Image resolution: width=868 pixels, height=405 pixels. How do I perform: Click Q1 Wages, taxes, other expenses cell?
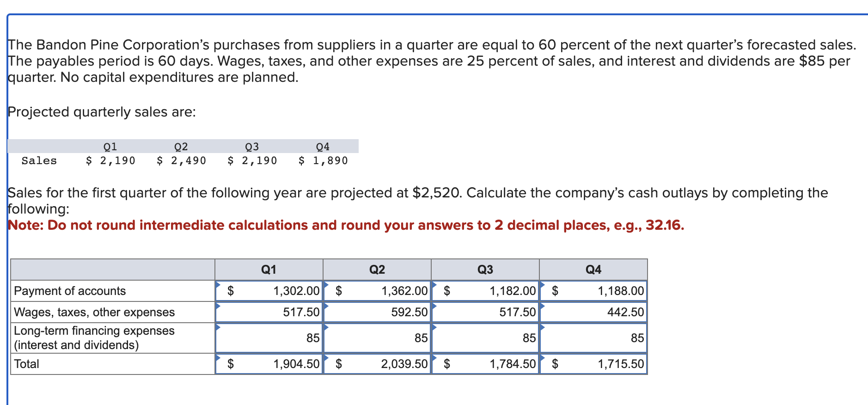269,312
